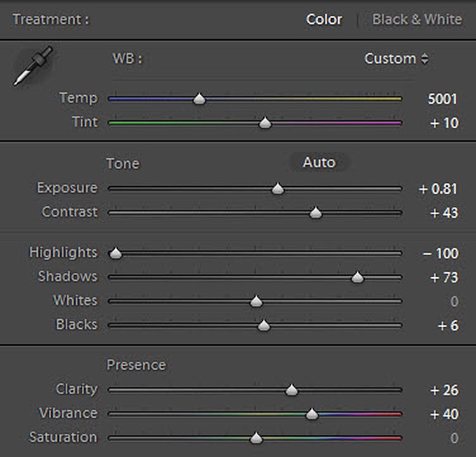Edit the Temp value field showing 5001
The image size is (476, 457).
point(443,99)
